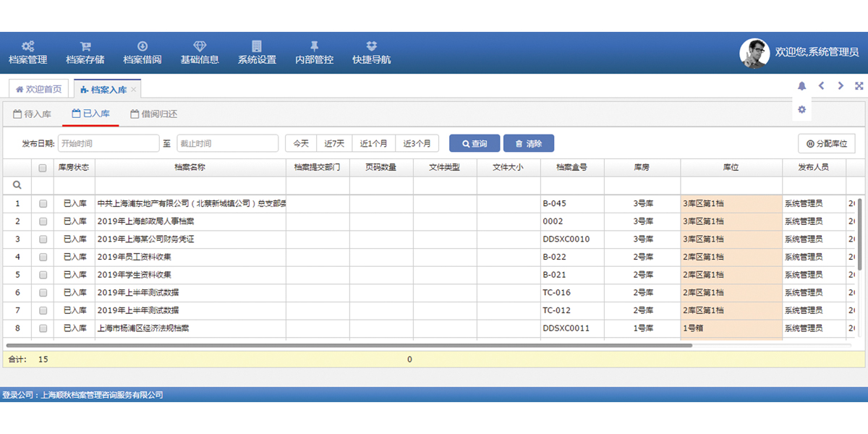
Task: Open the 档案管理 gears icon menu
Action: (x=27, y=46)
